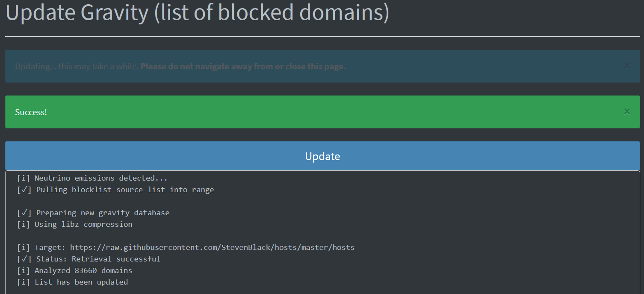This screenshot has width=644, height=294.
Task: Close the blue 'Updating...' info banner
Action: click(x=627, y=66)
